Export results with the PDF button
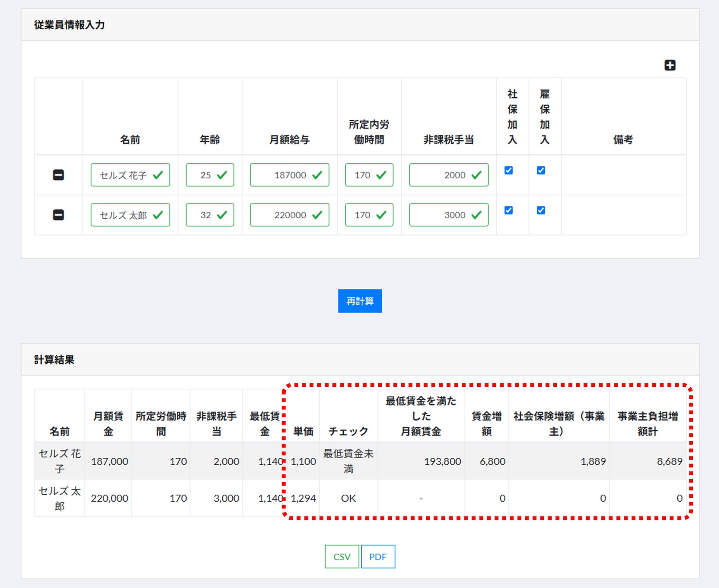 click(378, 557)
